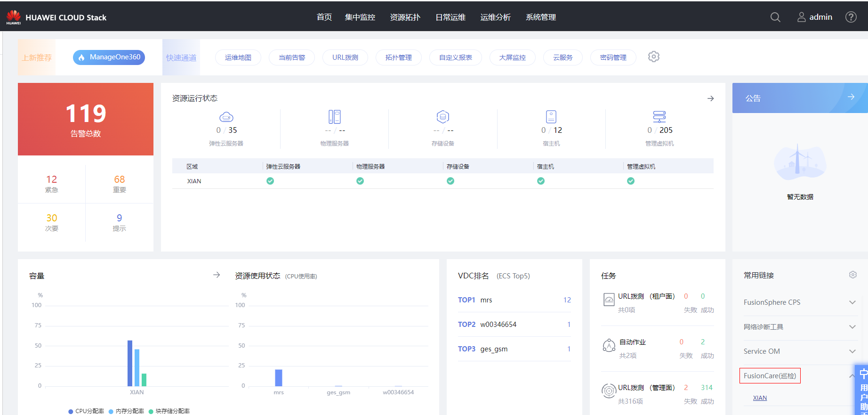The width and height of the screenshot is (868, 415).
Task: Click TOP3 ges_gsm ranking row
Action: [514, 349]
